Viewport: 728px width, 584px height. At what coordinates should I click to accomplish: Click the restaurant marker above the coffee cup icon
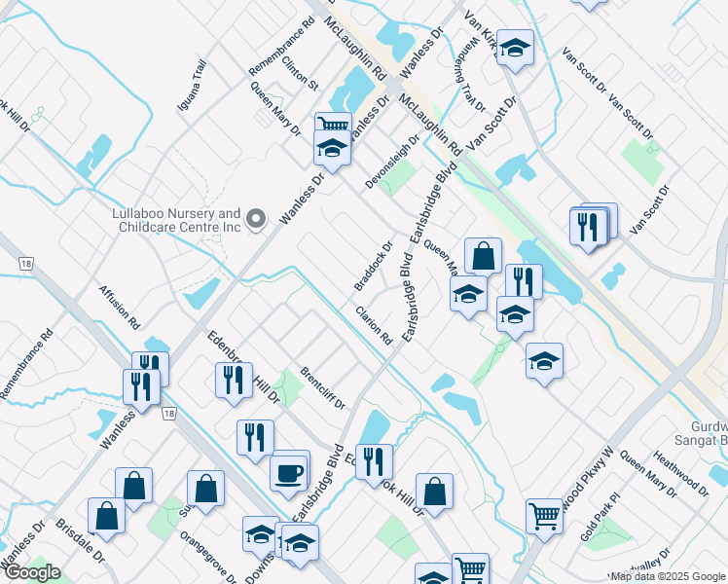255,439
